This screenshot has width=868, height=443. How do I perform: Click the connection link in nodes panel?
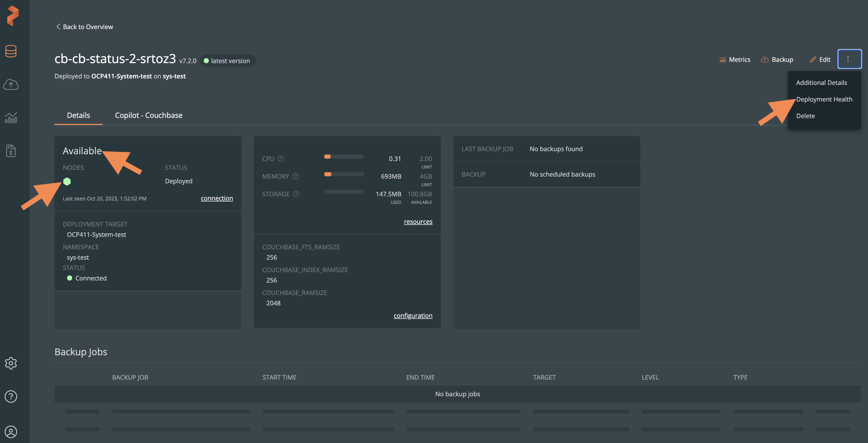(x=217, y=198)
